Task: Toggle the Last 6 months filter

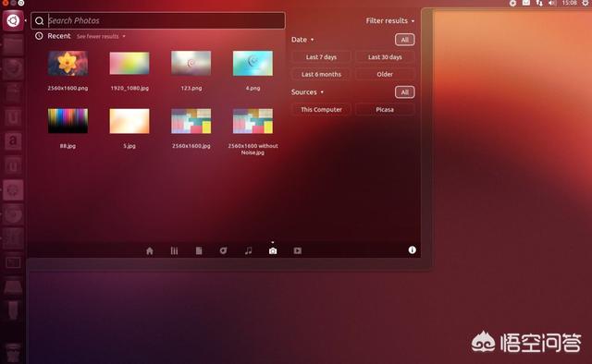Action: pos(321,74)
